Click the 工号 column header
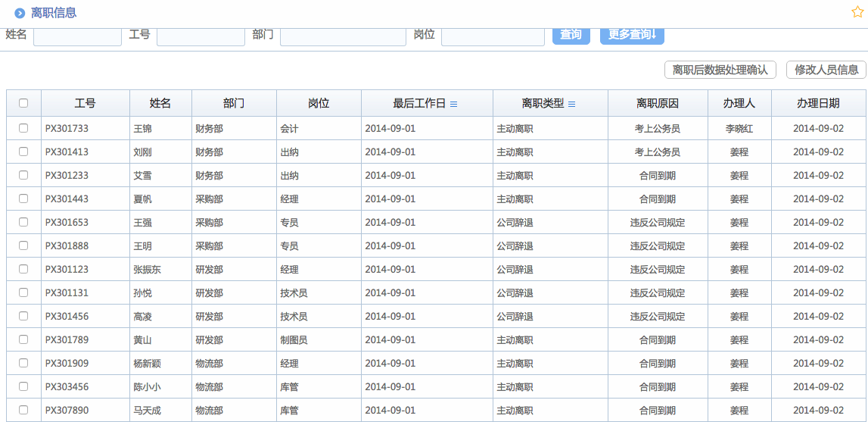Screen dimensions: 868x422 point(85,103)
